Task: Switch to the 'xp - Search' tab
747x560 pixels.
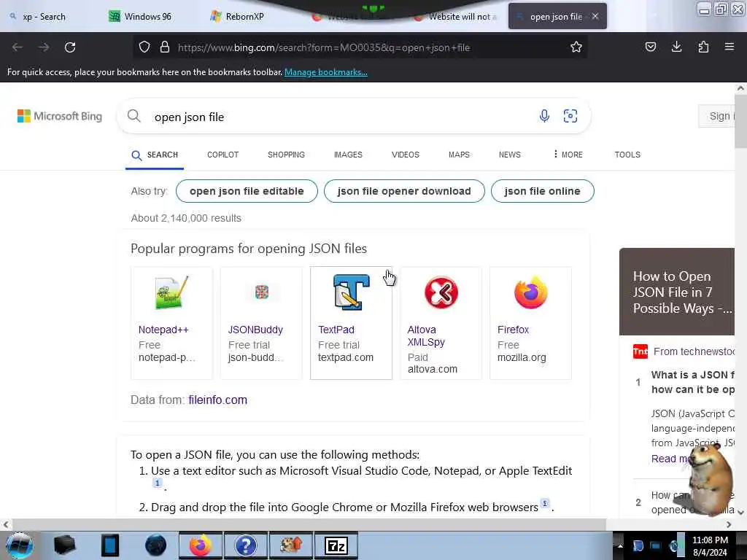Action: point(44,17)
